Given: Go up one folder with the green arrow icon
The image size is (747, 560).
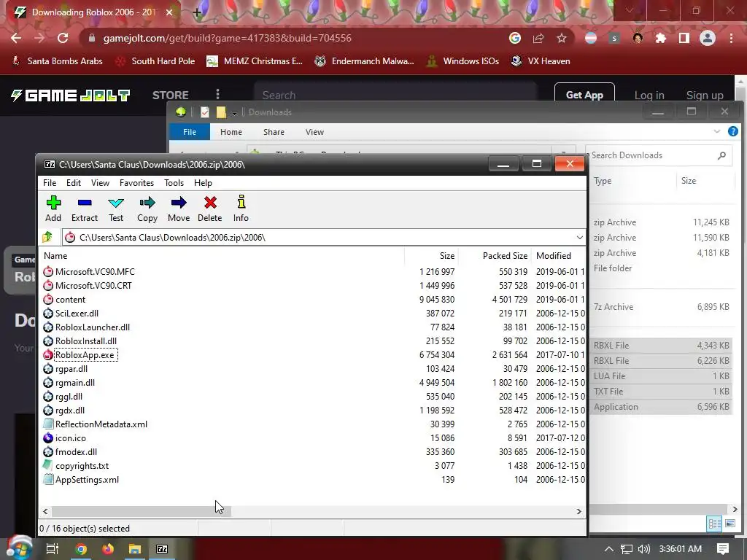Looking at the screenshot, I should [x=47, y=237].
